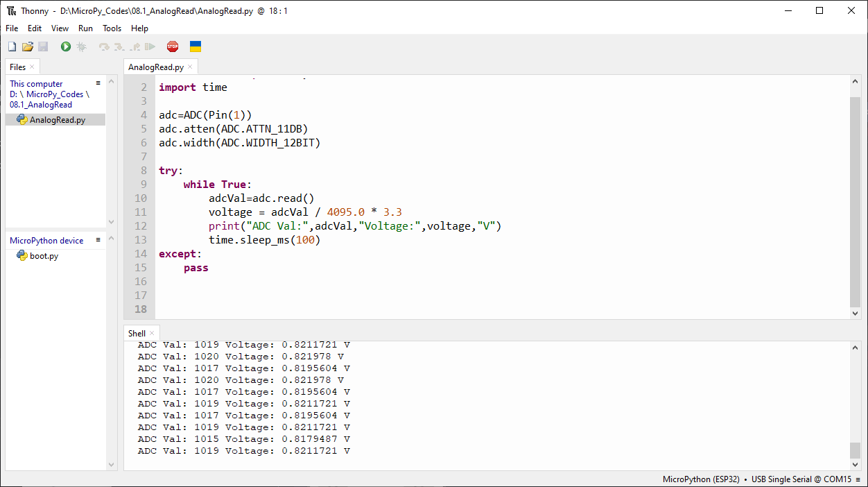Screen dimensions: 868x487
Task: Select the AnalogRead.py editor tab
Action: [x=156, y=67]
